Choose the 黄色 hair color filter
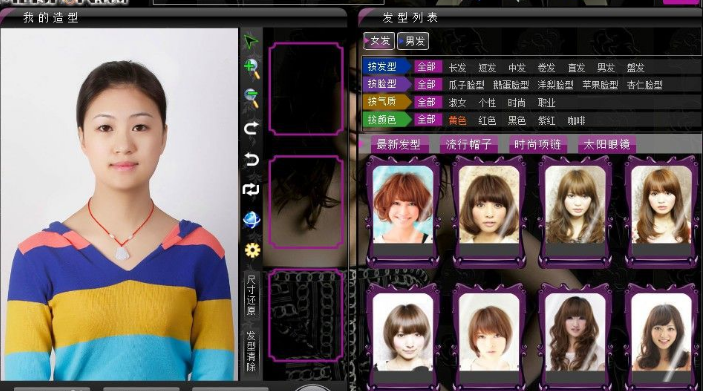Screen dimensions: 703x391 coord(457,120)
